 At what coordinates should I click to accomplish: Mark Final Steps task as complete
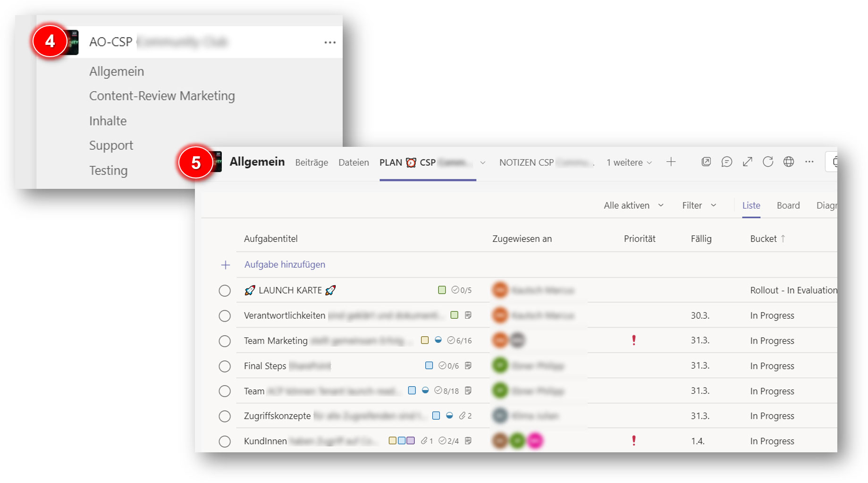(x=225, y=366)
